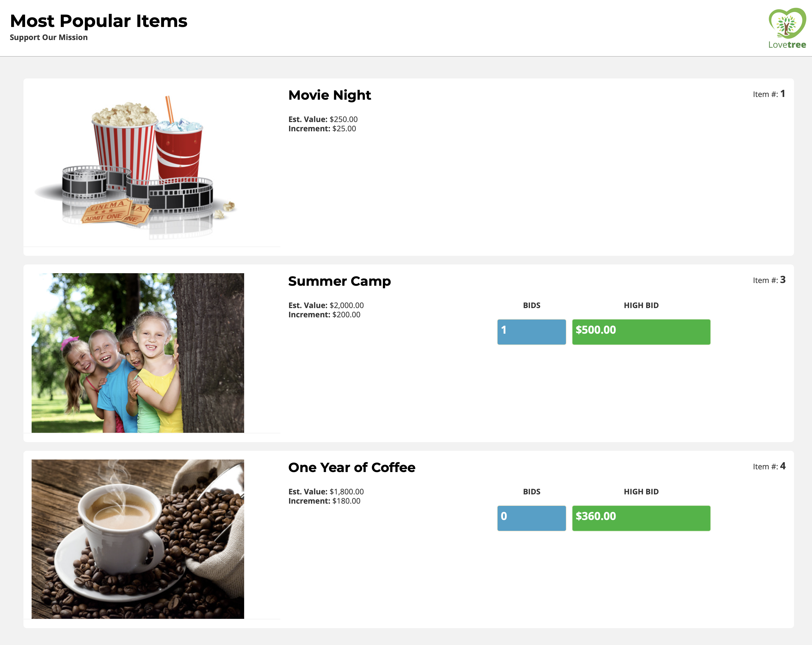Click Item # 1 label
The height and width of the screenshot is (645, 812).
click(x=769, y=94)
